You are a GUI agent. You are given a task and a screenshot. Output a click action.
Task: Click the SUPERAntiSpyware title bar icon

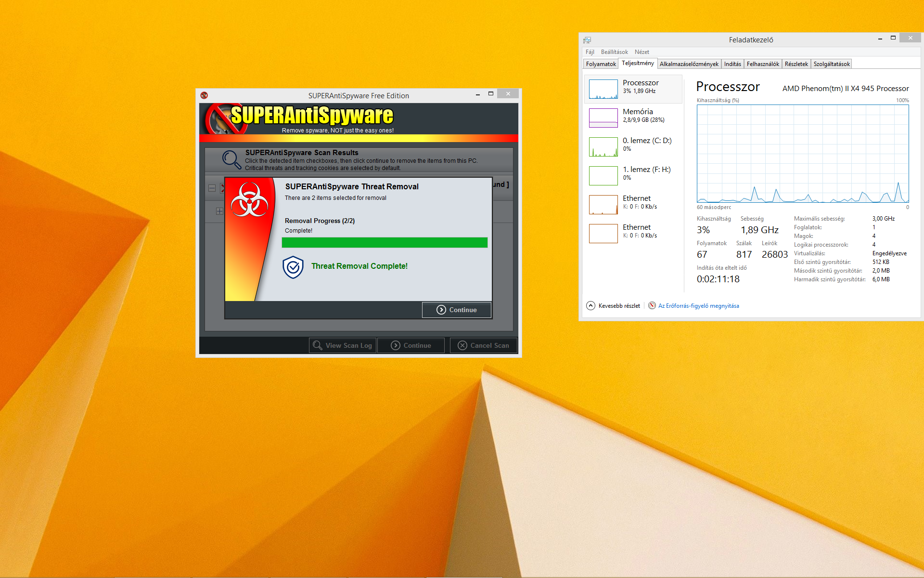pos(204,95)
